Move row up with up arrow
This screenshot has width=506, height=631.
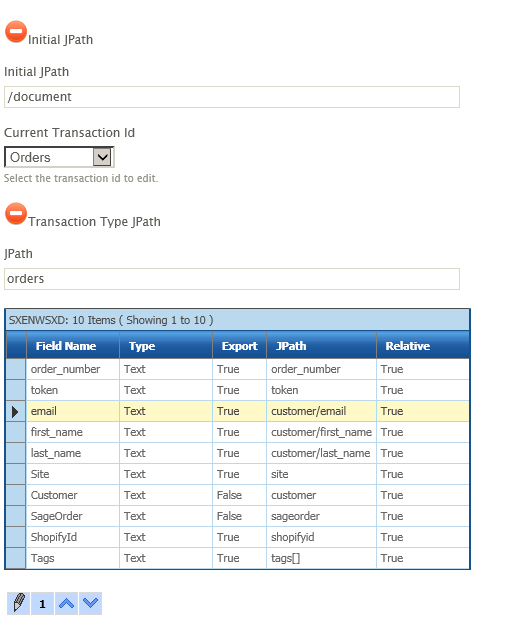point(66,603)
